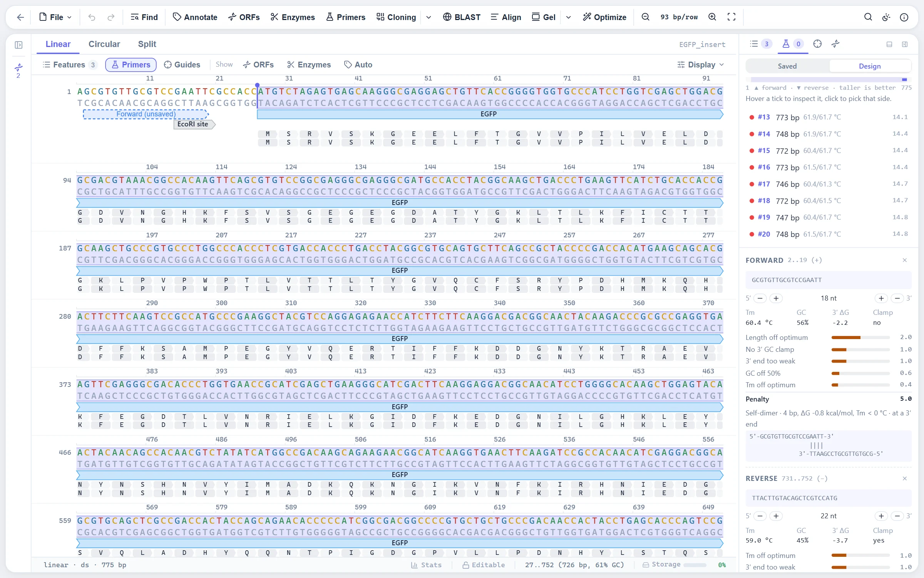Toggle the Guides layer button
Screen dimensions: 924x578
tap(182, 65)
